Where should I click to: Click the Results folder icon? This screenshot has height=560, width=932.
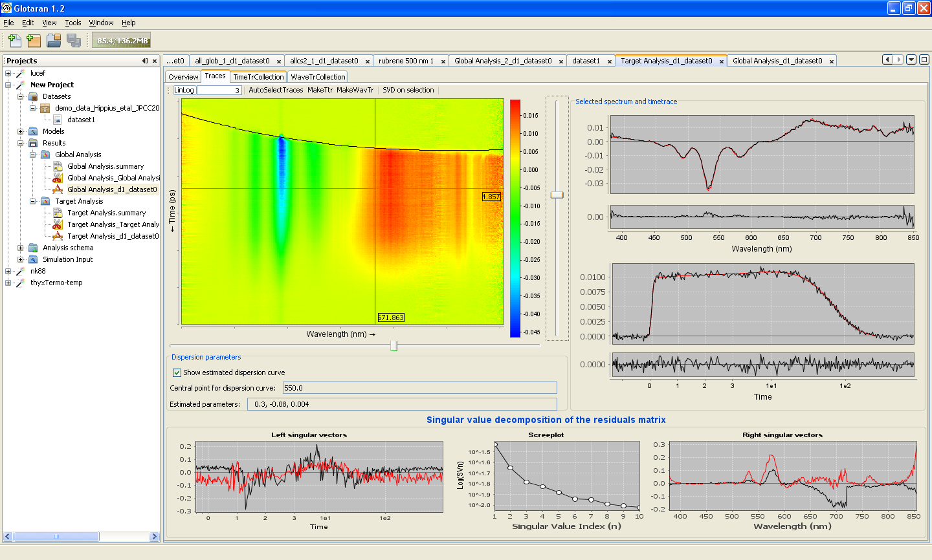pyautogui.click(x=33, y=143)
